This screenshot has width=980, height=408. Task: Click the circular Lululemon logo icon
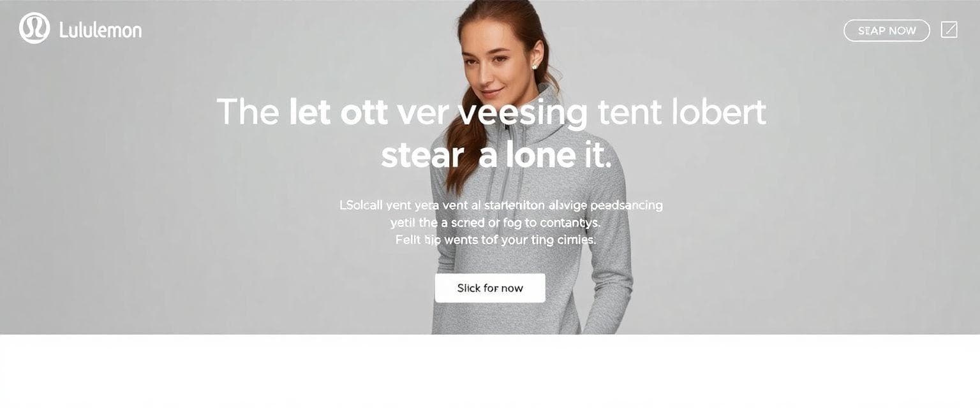(34, 29)
